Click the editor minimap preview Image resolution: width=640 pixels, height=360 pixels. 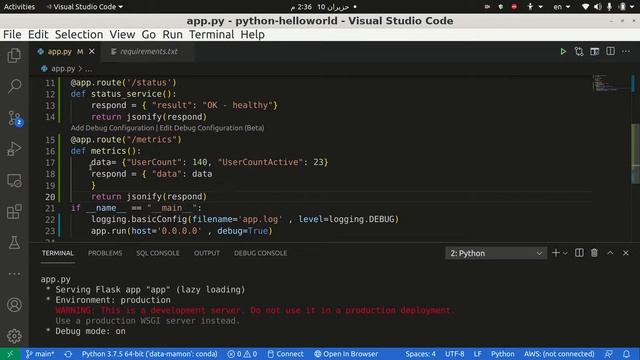coord(611,83)
